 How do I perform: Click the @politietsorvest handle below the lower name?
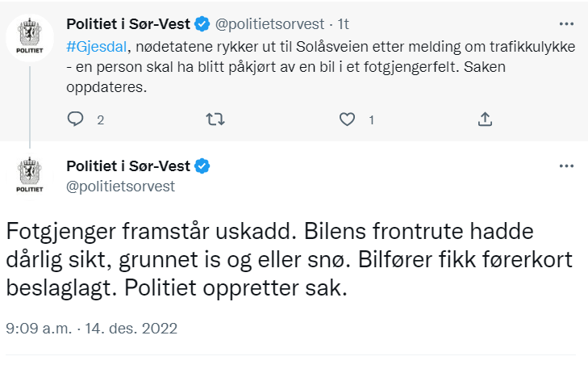120,186
